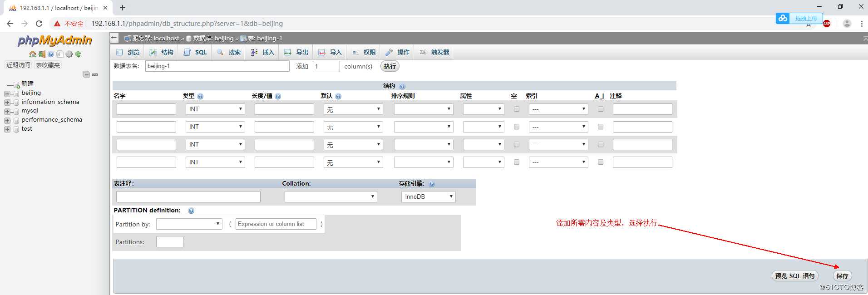Open InnoDB storage engine dropdown
The height and width of the screenshot is (295, 868).
[429, 197]
